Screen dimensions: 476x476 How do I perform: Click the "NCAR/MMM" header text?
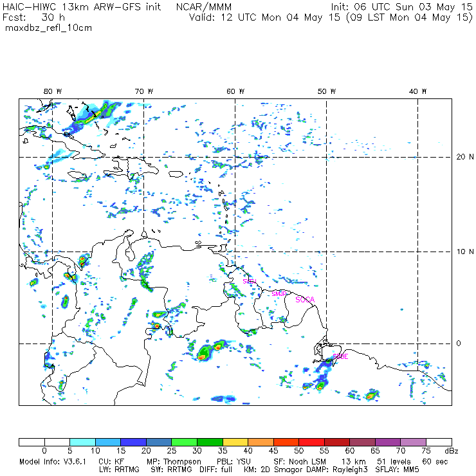point(204,6)
